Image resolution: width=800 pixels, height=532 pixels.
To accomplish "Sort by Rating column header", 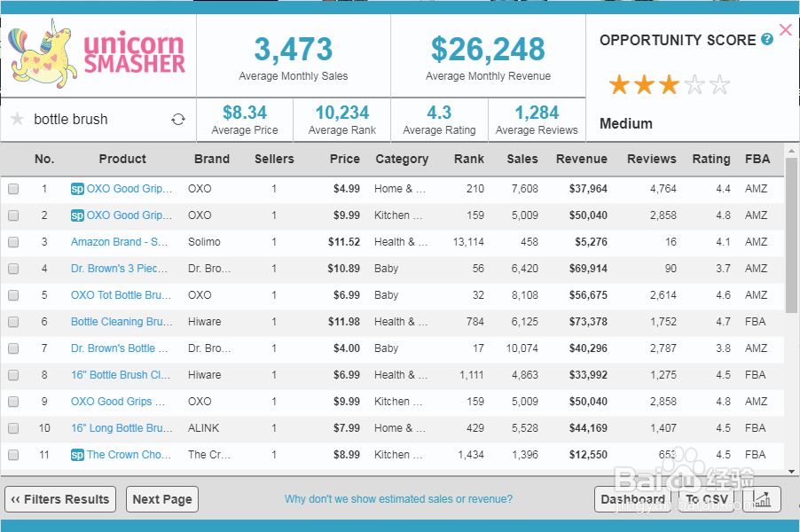I will 711,159.
